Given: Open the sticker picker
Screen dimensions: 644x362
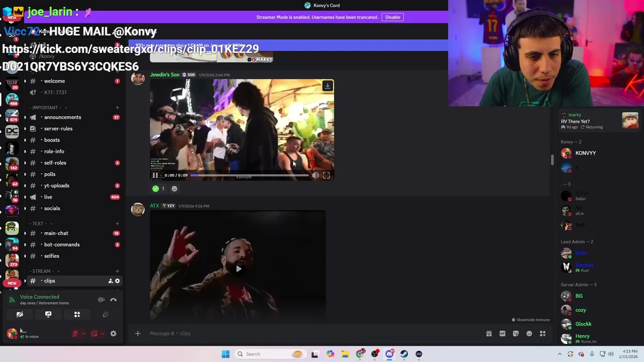Looking at the screenshot, I should pos(516,333).
